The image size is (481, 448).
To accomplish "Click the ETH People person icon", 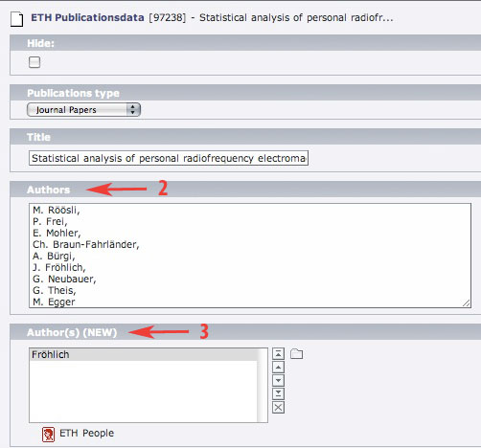I will click(x=48, y=435).
